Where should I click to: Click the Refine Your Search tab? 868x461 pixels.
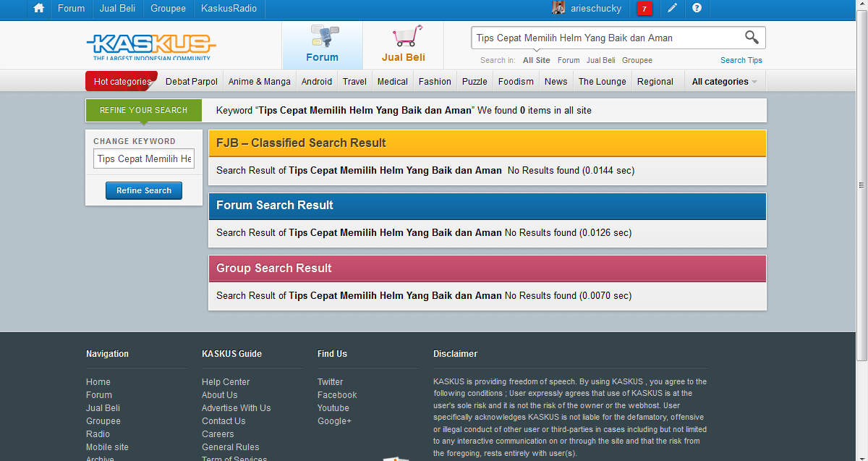(144, 110)
